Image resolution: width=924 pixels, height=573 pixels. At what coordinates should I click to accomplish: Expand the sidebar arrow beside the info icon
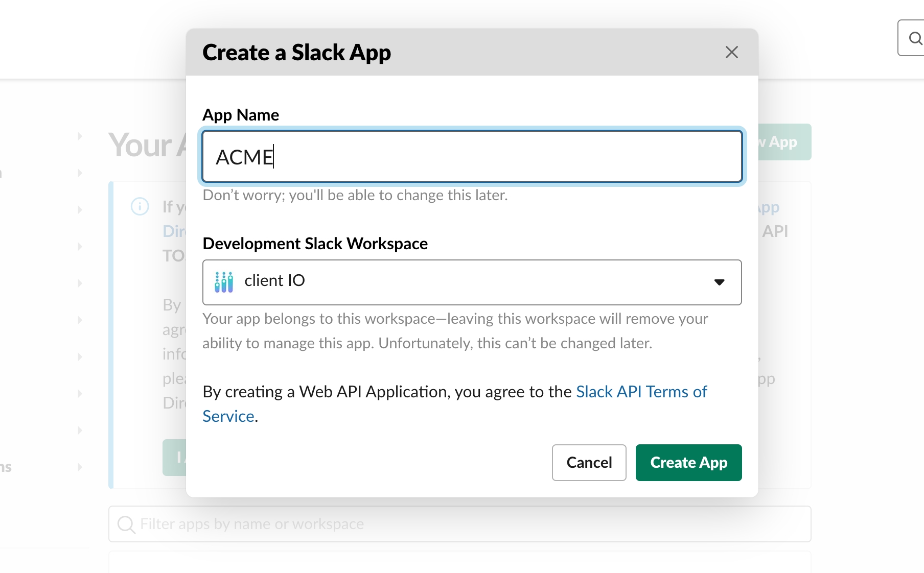tap(80, 210)
